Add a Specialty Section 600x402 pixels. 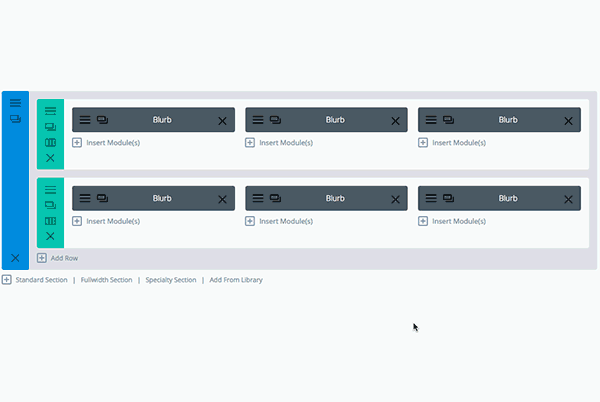point(171,280)
